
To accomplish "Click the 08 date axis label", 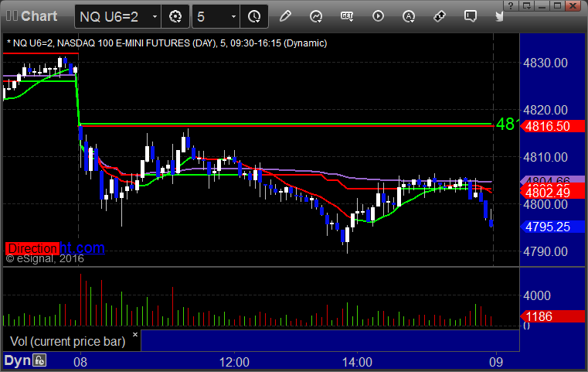I will pos(80,362).
